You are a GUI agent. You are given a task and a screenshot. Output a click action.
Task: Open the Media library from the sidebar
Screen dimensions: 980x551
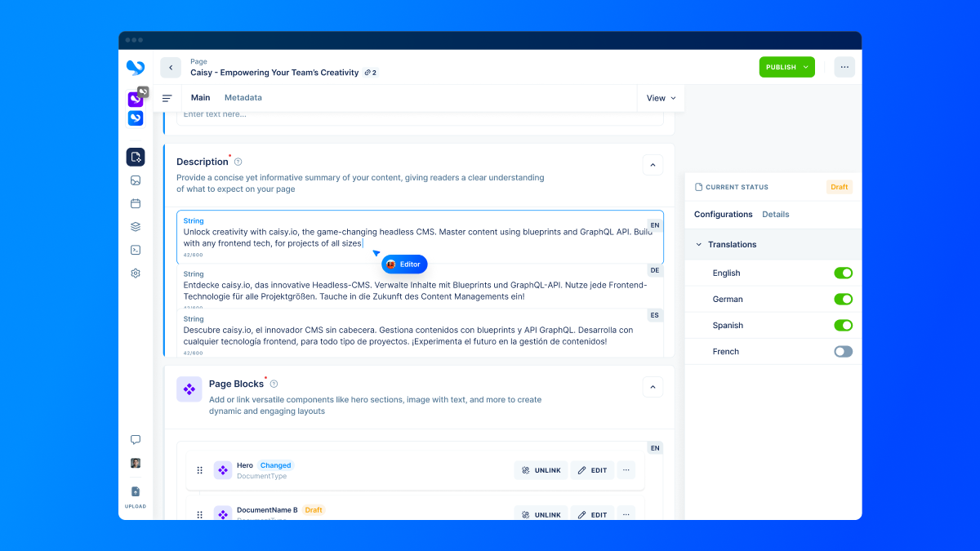[136, 180]
